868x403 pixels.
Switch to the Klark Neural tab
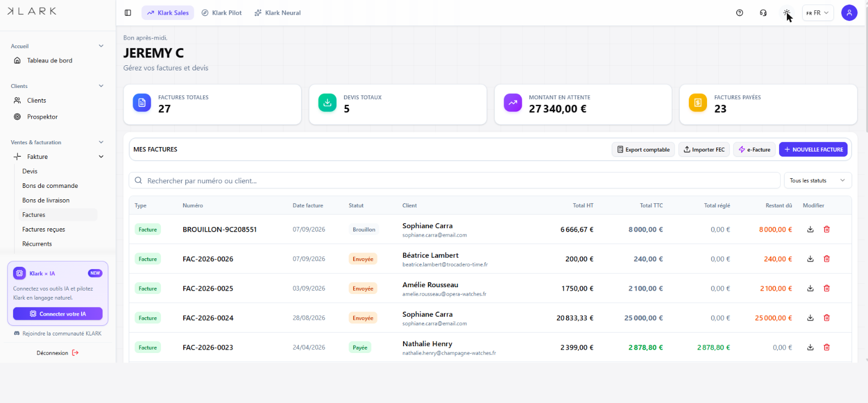[x=278, y=13]
